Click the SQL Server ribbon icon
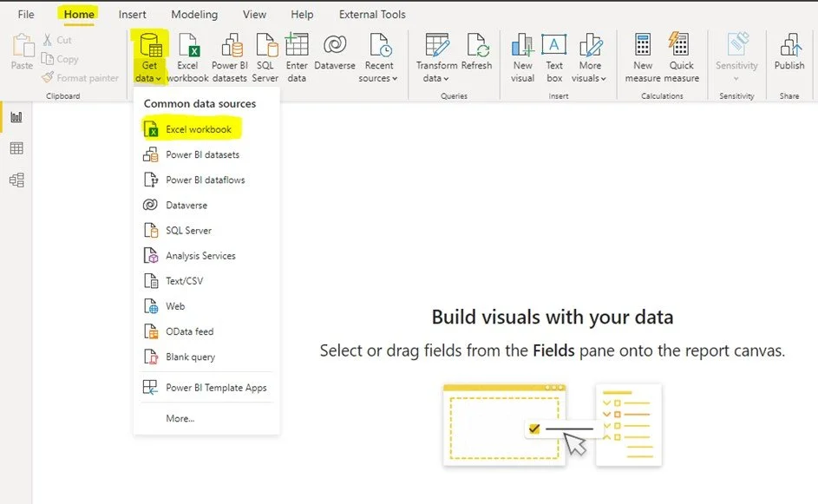818x504 pixels. coord(265,57)
